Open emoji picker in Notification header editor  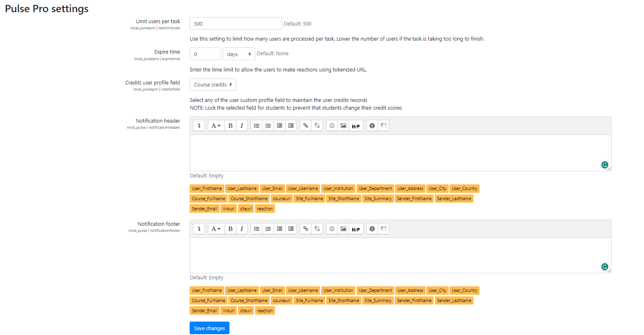tap(332, 126)
